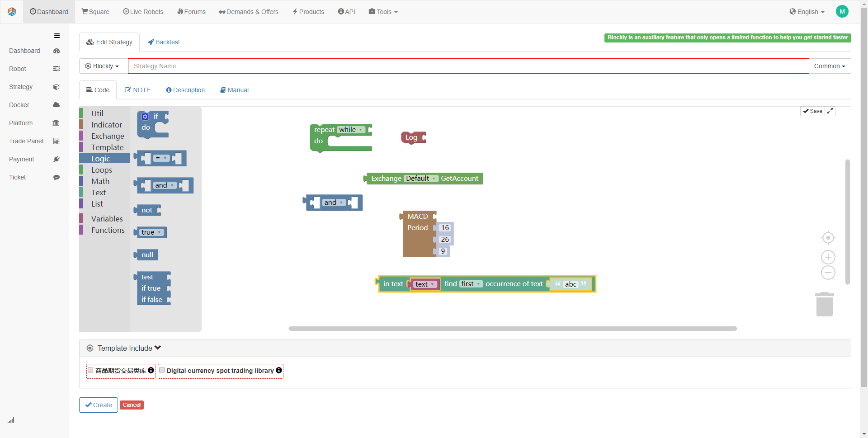Viewport: 868px width, 438px height.
Task: Open Live Robots in top navigation
Action: (143, 12)
